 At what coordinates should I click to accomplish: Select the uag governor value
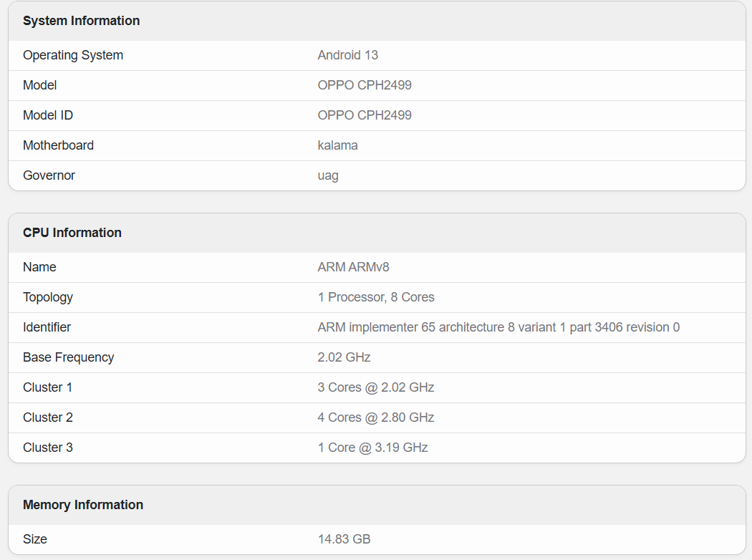[328, 176]
